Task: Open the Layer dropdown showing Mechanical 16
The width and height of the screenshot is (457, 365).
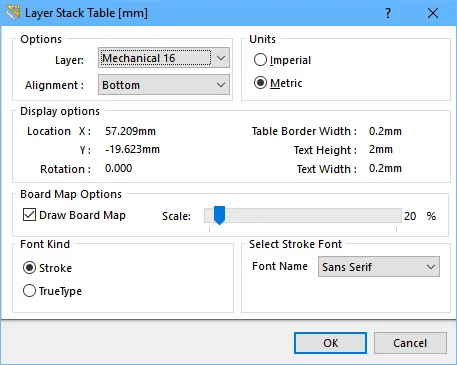Action: (x=164, y=58)
